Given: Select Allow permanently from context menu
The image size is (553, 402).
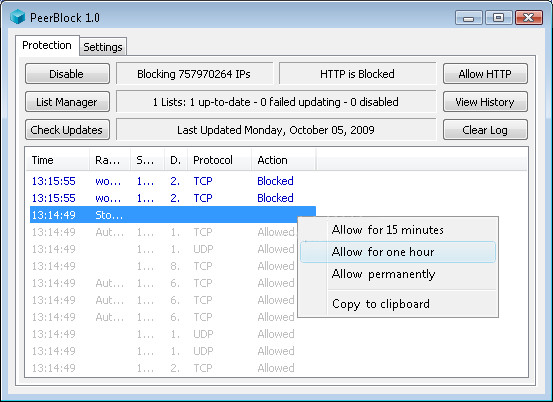Looking at the screenshot, I should click(398, 274).
